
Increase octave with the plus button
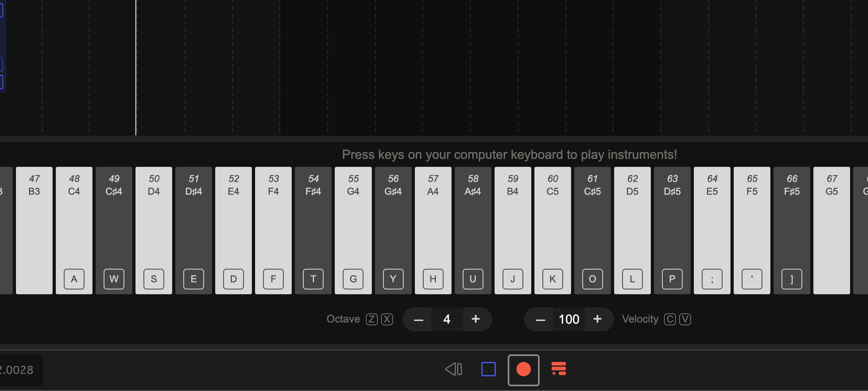[475, 319]
